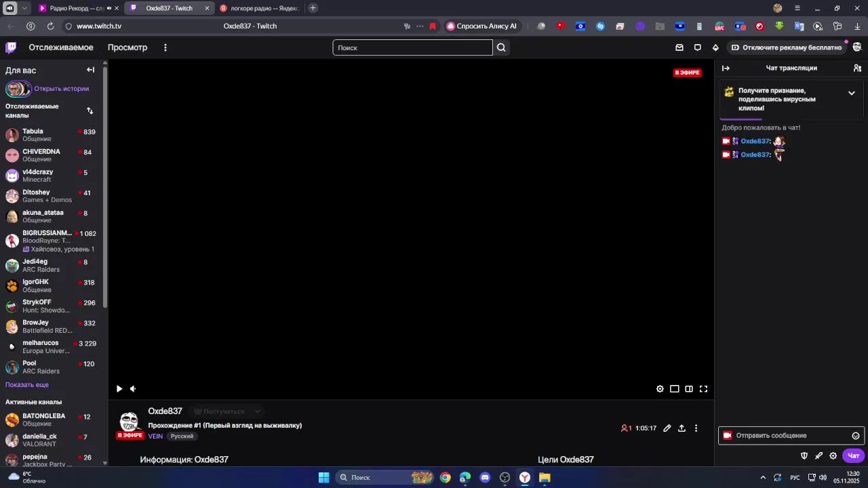Click the РУС keyboard language indicator
This screenshot has width=868, height=488.
(x=794, y=478)
